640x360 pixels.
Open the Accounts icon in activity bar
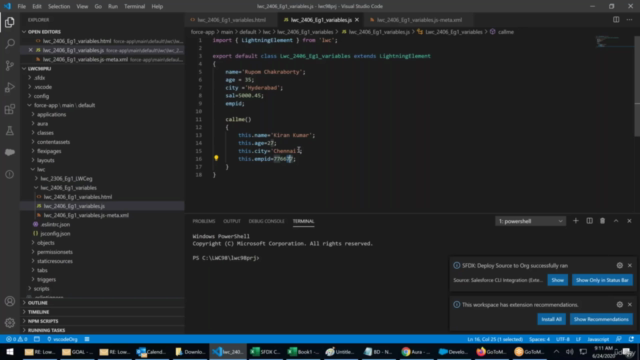(x=10, y=301)
